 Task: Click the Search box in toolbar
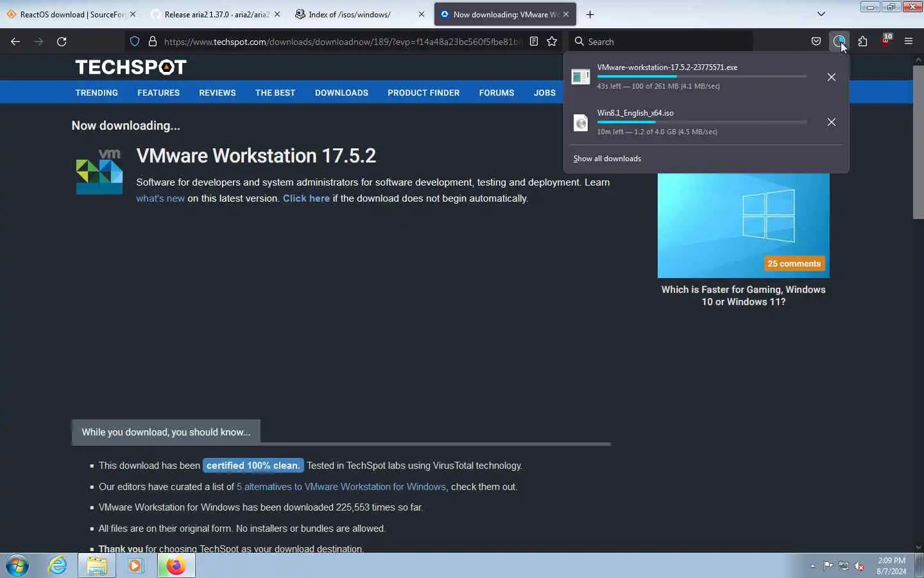pos(661,41)
